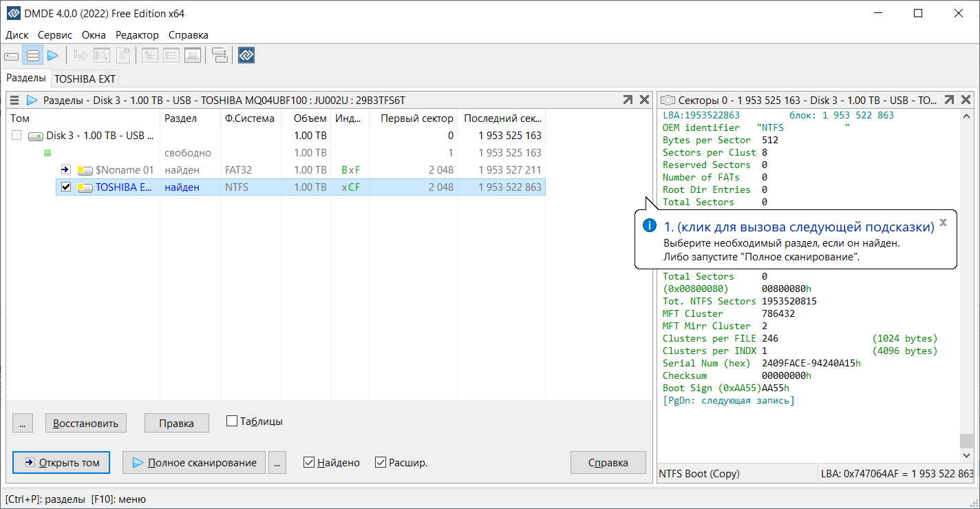Click the Открыть том button
This screenshot has width=980, height=509.
pos(61,463)
